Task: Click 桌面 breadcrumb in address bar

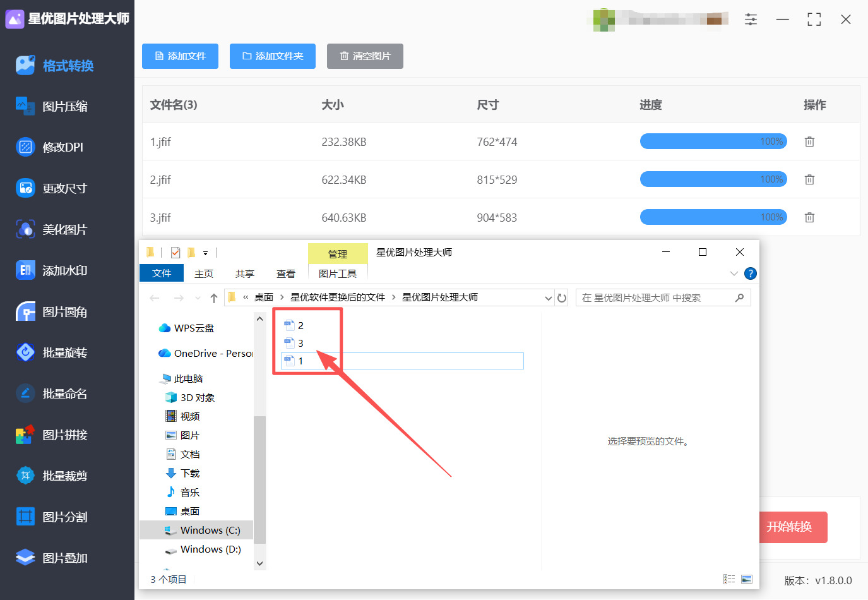Action: pyautogui.click(x=264, y=297)
